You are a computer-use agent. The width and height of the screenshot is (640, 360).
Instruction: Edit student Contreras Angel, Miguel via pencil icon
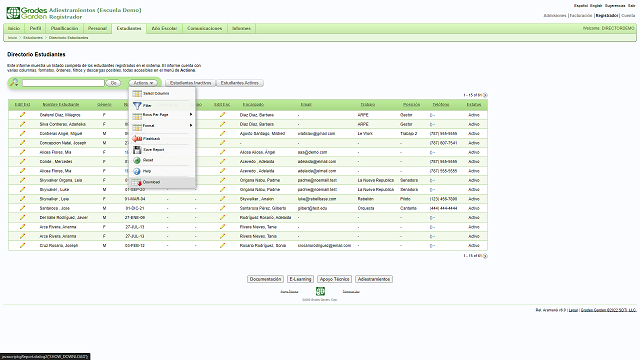[x=22, y=133]
